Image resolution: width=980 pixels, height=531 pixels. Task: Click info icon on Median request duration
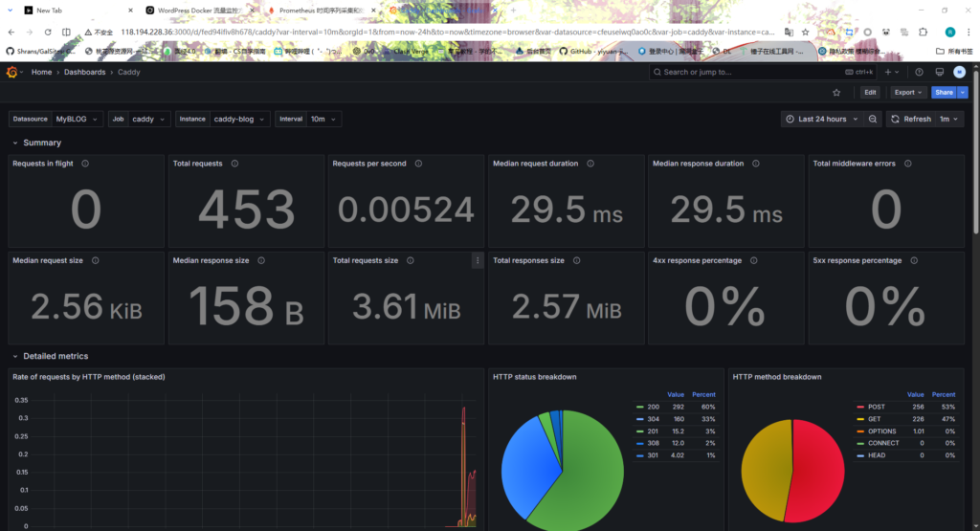(590, 164)
